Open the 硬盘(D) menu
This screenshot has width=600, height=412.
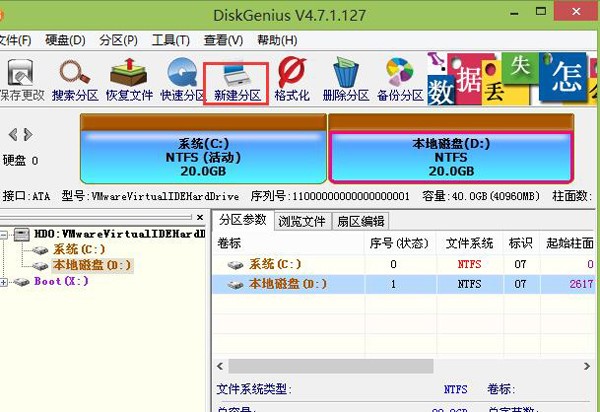click(x=65, y=40)
